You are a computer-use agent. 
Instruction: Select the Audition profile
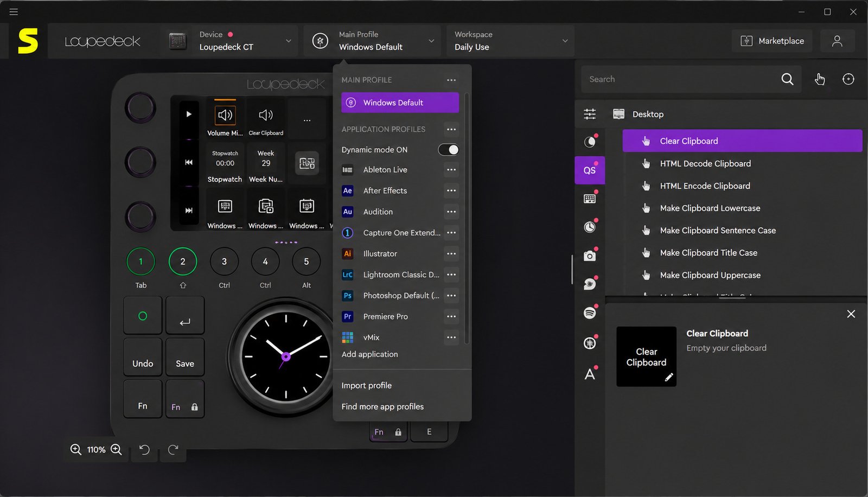378,212
